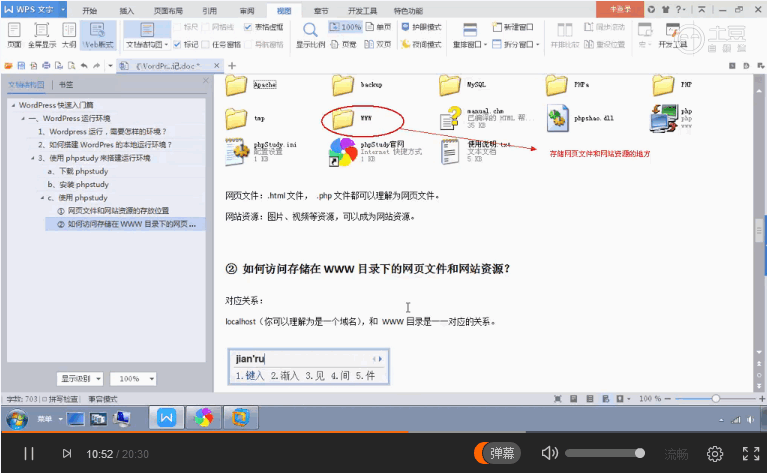Open the 开始 ribbon tab
The image size is (767, 473).
point(90,10)
